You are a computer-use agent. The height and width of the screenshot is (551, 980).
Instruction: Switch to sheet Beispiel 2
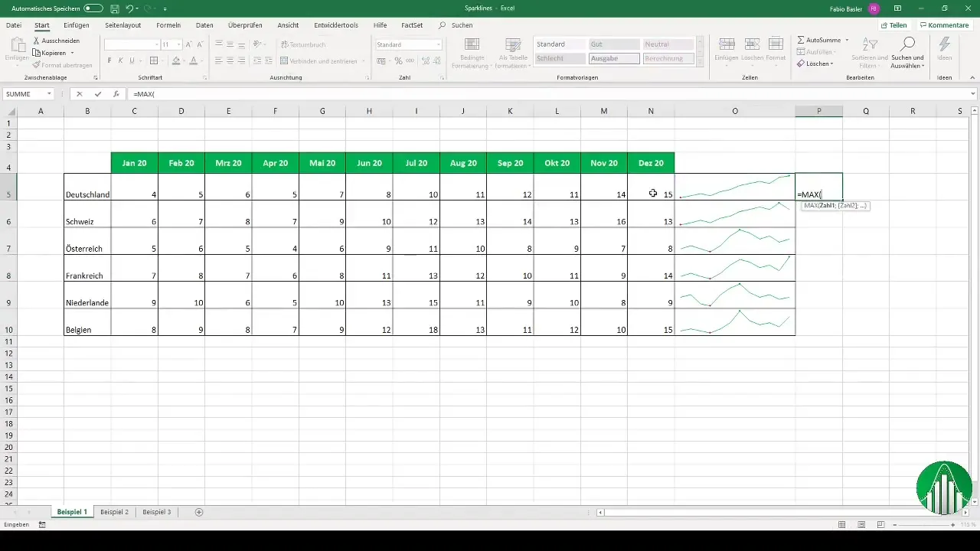pos(114,511)
